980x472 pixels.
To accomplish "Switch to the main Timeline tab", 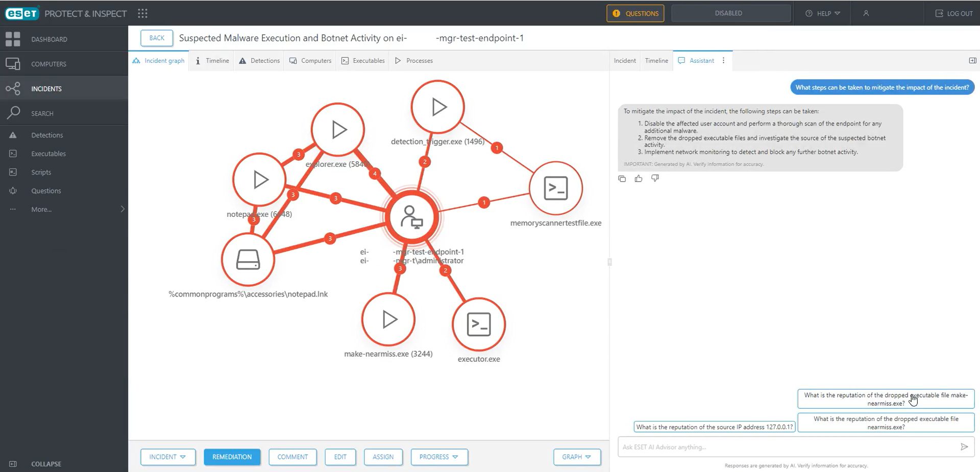I will pos(212,60).
